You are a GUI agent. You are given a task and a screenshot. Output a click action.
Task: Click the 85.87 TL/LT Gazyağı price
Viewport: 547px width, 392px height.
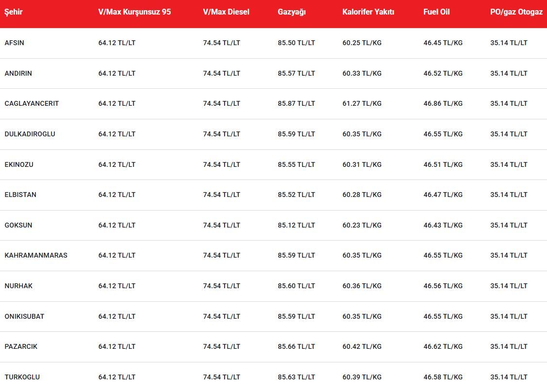(x=296, y=103)
